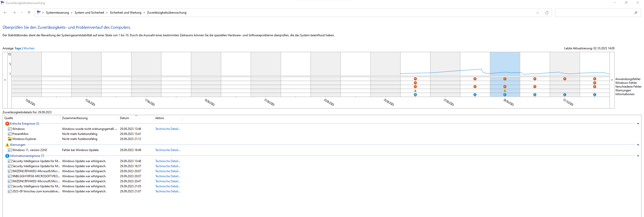Click information icon in highlighted 29.09.2023 column
644x217 pixels.
coord(505,95)
